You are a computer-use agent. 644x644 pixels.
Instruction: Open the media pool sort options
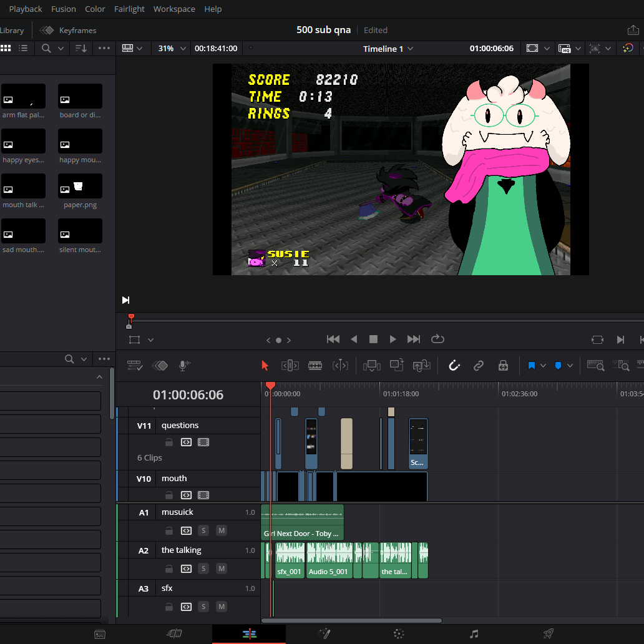[81, 48]
